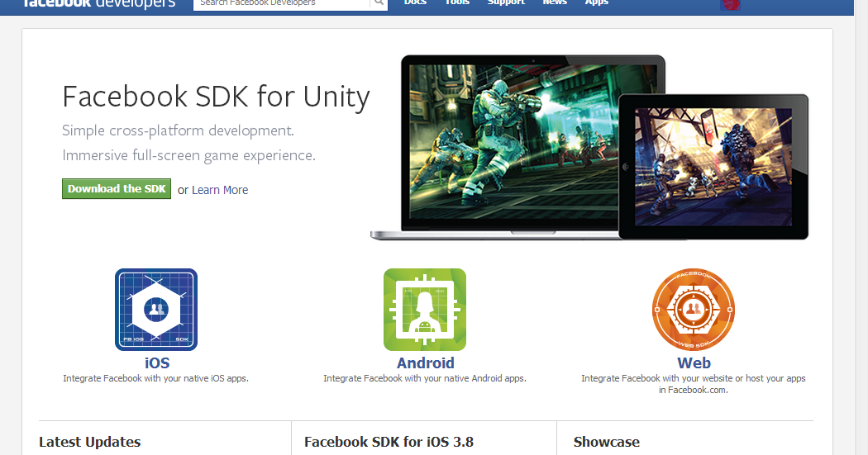
Task: Open the Docs menu
Action: tap(415, 2)
